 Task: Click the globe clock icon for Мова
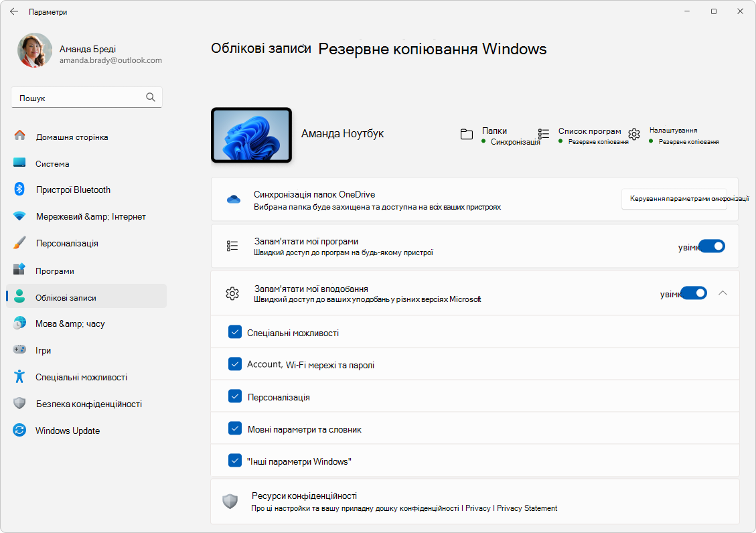point(19,323)
